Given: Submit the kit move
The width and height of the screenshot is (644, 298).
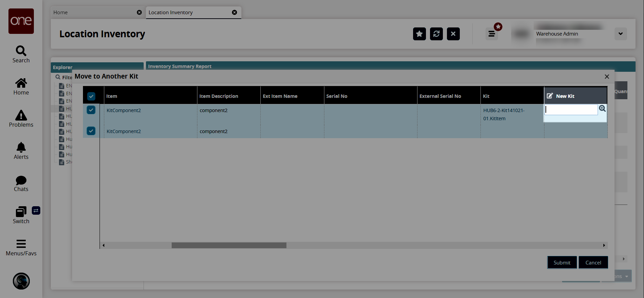Looking at the screenshot, I should (x=562, y=262).
